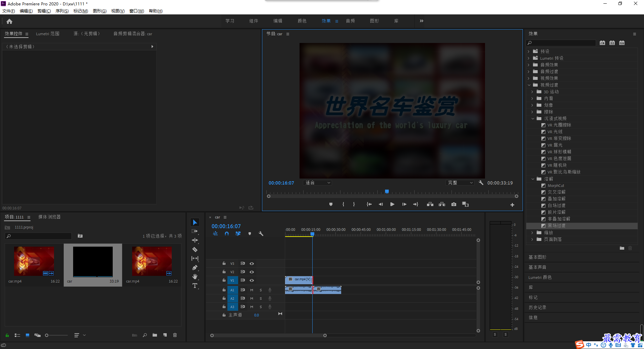
Task: Expand the 音频效果 folder
Action: point(529,65)
